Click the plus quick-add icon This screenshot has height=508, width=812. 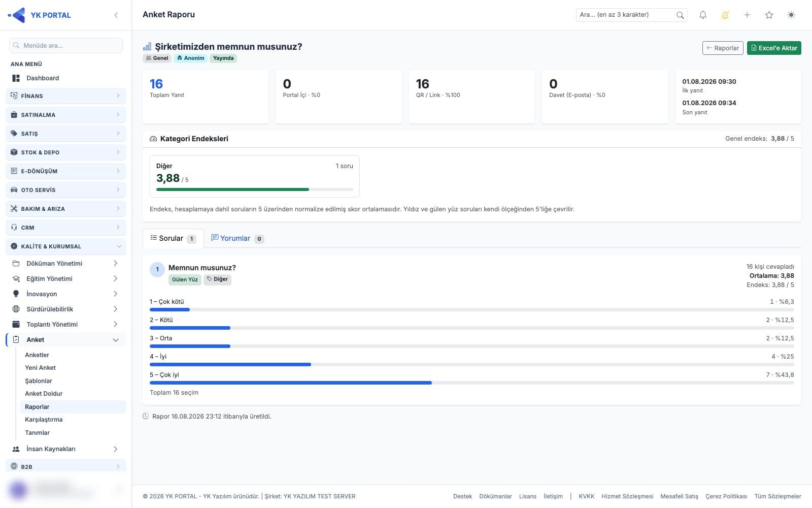click(747, 15)
